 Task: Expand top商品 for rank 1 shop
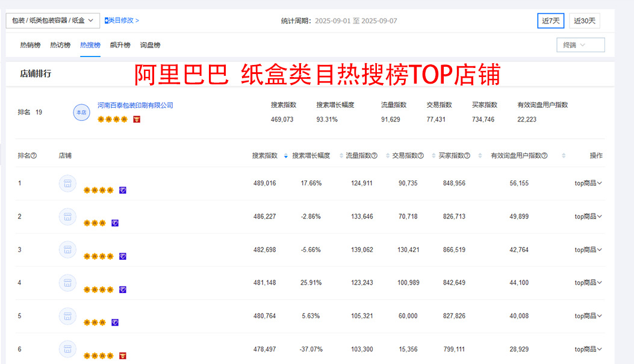(x=588, y=184)
